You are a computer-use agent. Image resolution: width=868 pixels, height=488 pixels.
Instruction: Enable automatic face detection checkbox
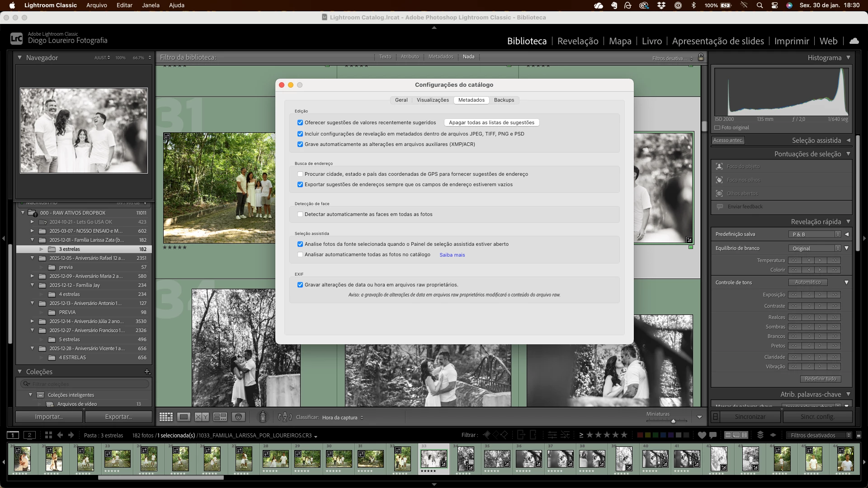tap(300, 214)
